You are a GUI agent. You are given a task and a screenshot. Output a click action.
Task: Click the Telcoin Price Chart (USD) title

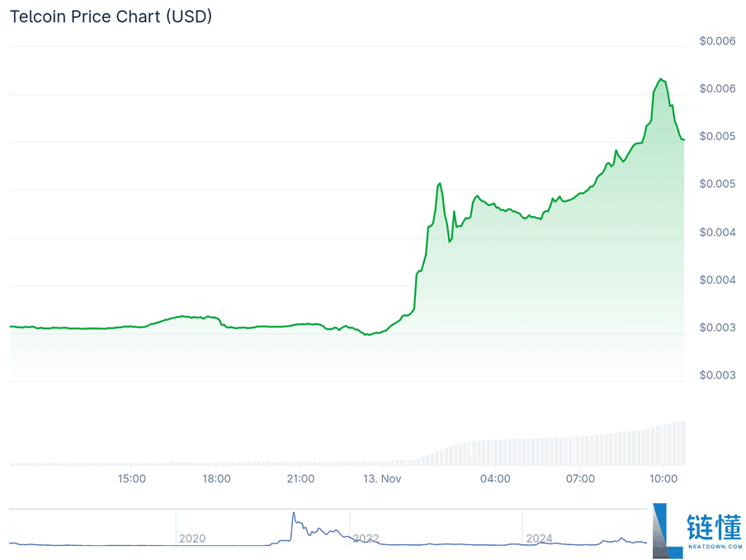point(111,16)
